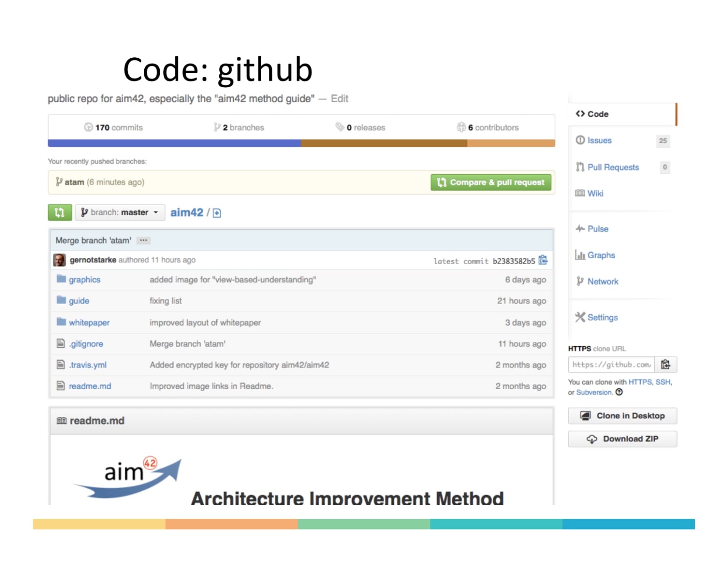Click the Network branch icon
728x562 pixels.
[x=580, y=281]
